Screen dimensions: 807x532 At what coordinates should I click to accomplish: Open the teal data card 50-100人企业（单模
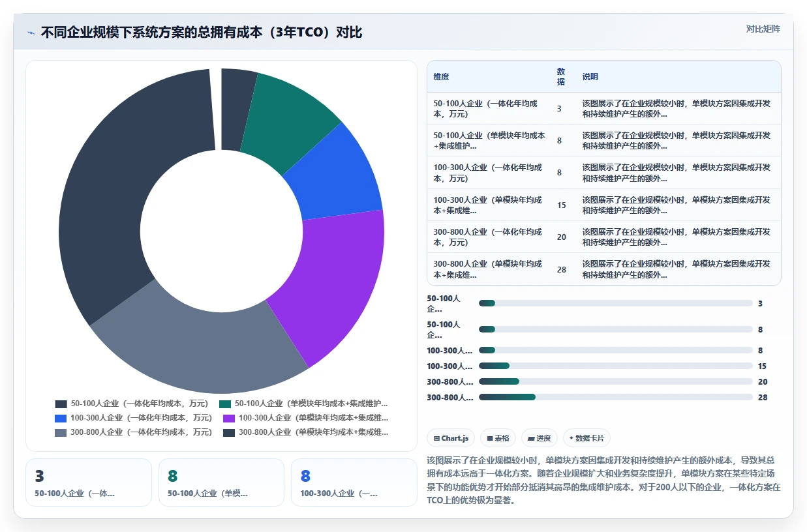[222, 482]
